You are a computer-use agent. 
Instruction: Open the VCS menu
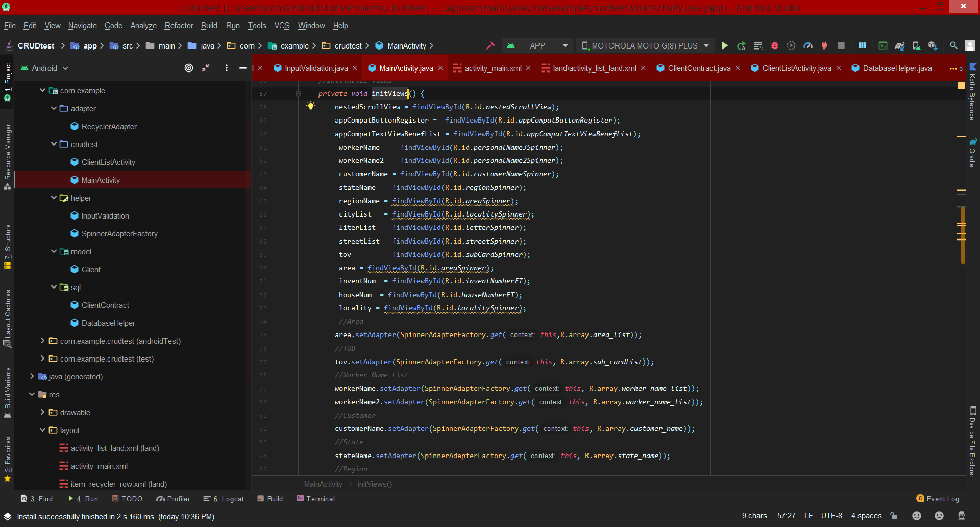[x=282, y=26]
